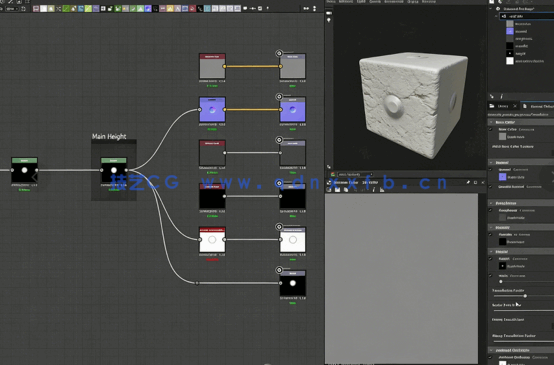Toggle the checkbox on the second Normal section row
The width and height of the screenshot is (554, 365).
pyautogui.click(x=490, y=187)
